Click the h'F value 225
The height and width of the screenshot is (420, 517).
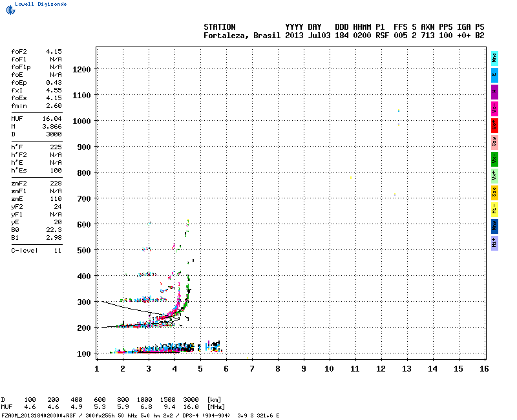tap(56, 147)
